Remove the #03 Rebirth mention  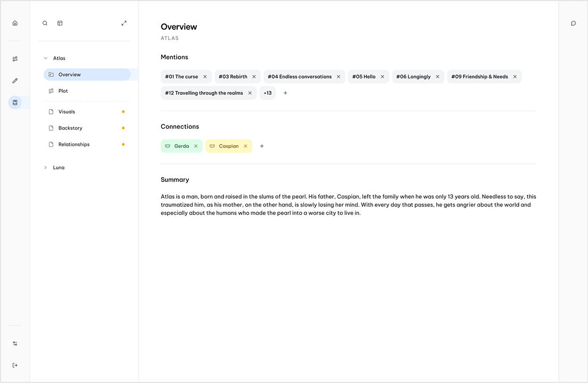(x=254, y=77)
